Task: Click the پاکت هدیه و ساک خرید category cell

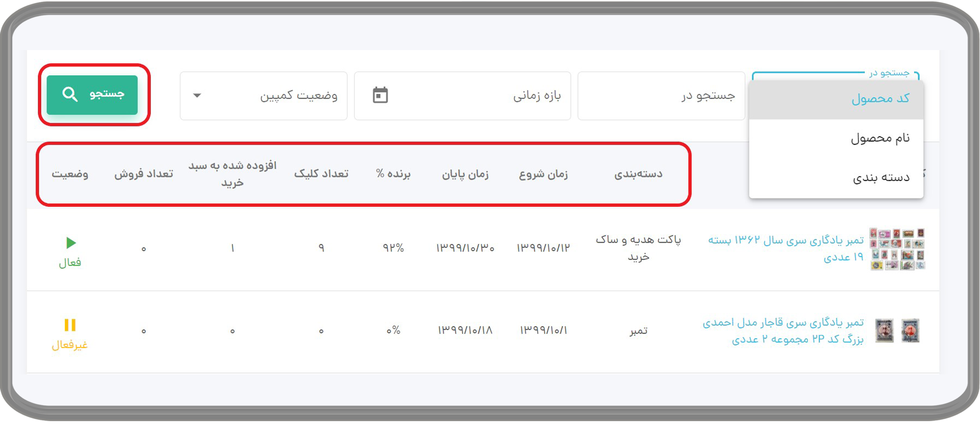Action: [638, 248]
